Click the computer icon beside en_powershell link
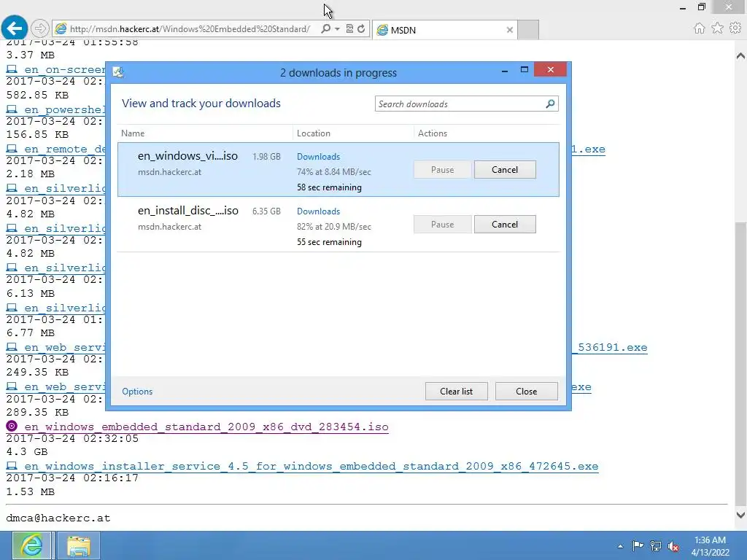Screen dimensions: 747x560 tap(12, 109)
